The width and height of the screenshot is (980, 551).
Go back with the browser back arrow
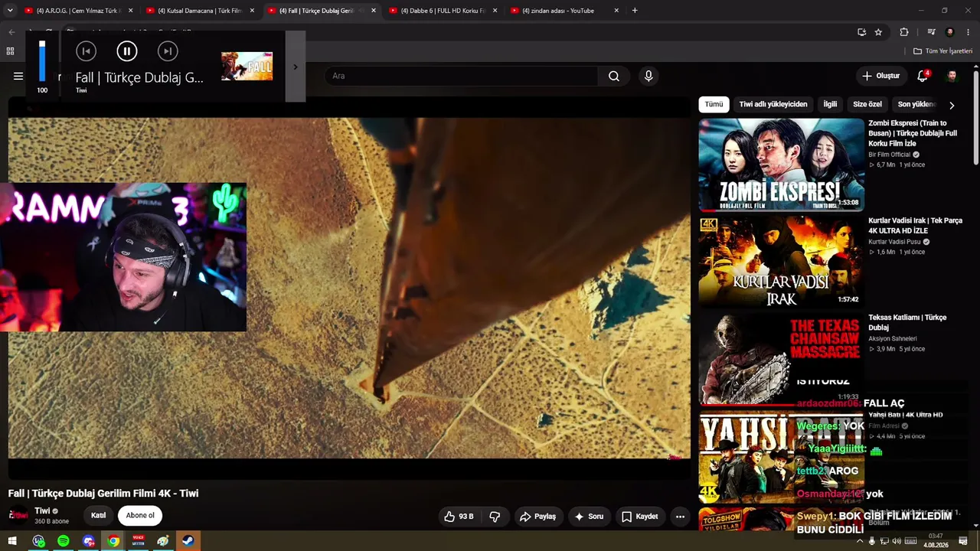11,32
